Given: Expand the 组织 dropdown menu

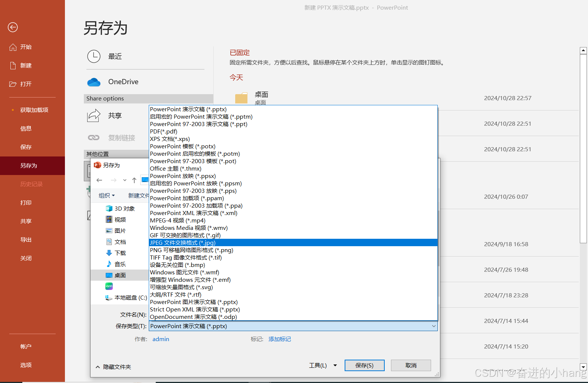Looking at the screenshot, I should pos(107,195).
